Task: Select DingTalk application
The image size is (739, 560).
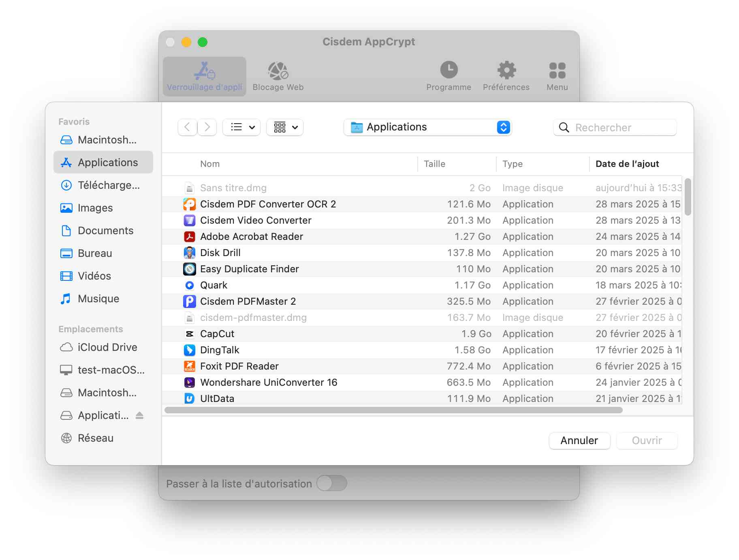Action: (x=422, y=350)
